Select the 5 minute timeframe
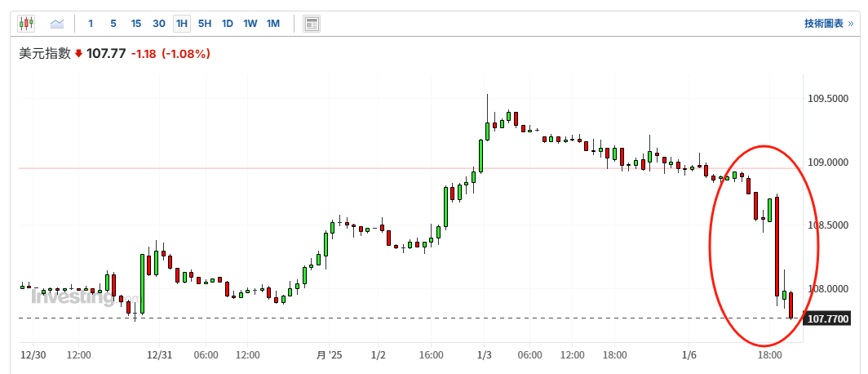The image size is (868, 374). (113, 24)
